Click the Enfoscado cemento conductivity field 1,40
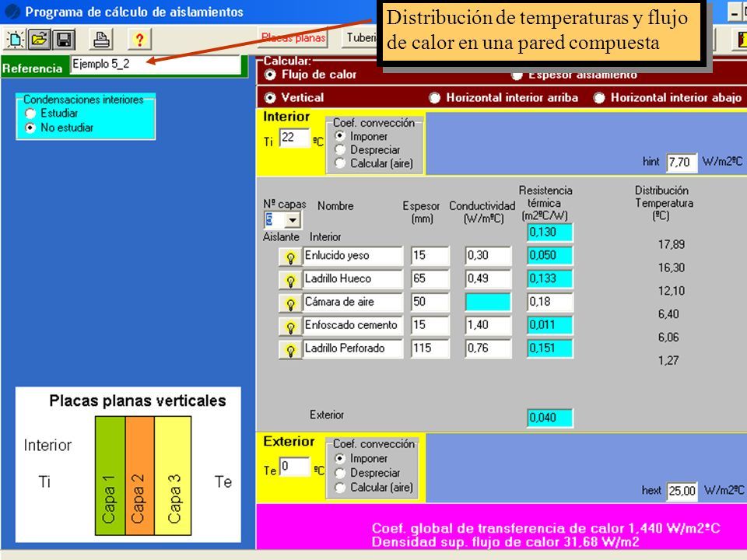This screenshot has width=747, height=560. tap(489, 325)
